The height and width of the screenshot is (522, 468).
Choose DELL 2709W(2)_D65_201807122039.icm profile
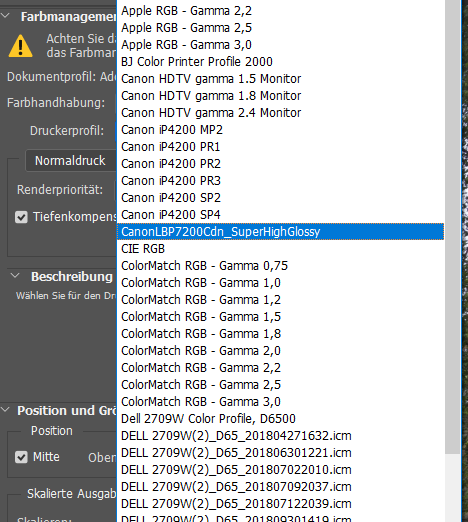point(281,504)
